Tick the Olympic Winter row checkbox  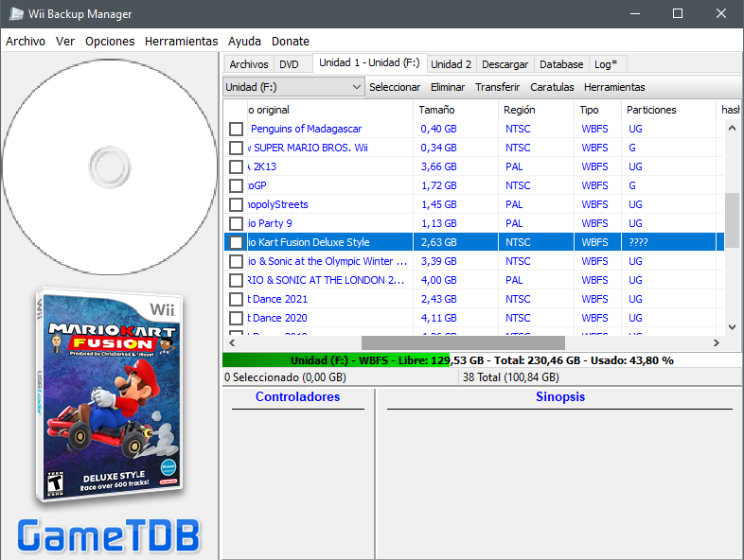click(x=236, y=261)
